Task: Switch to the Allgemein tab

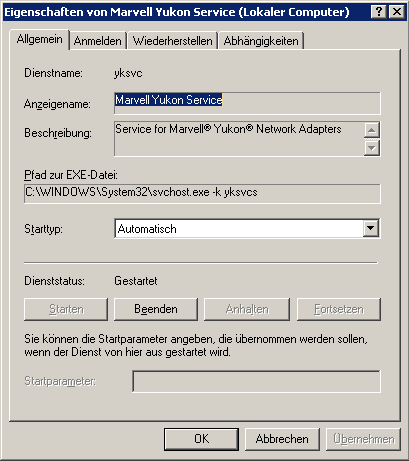Action: pyautogui.click(x=40, y=39)
